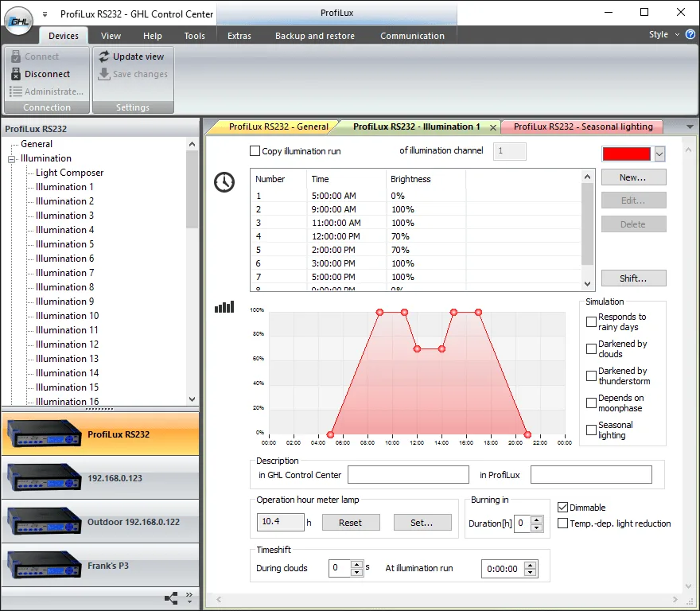This screenshot has height=611, width=700.
Task: Click the 'in ProfiLux' description field
Action: [x=591, y=474]
